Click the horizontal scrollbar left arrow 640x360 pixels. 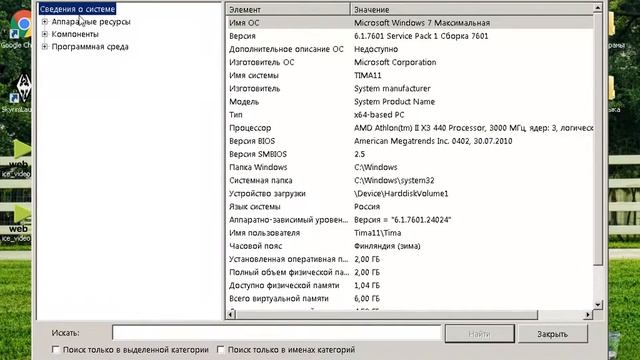coord(231,315)
